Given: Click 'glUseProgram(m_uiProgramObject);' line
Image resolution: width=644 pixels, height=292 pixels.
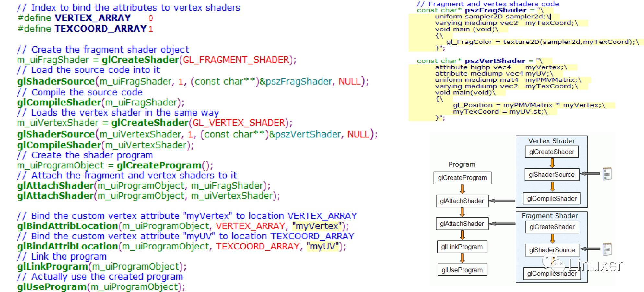Looking at the screenshot, I should (x=101, y=287).
